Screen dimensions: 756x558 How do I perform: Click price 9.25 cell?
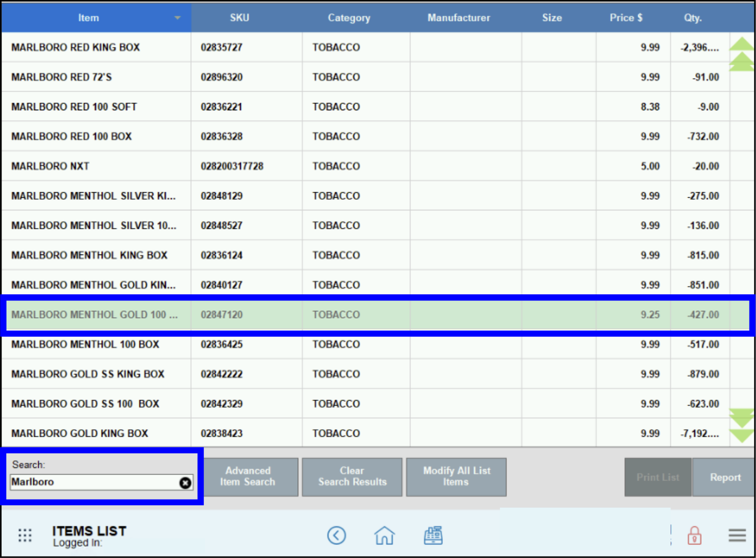[x=633, y=315]
